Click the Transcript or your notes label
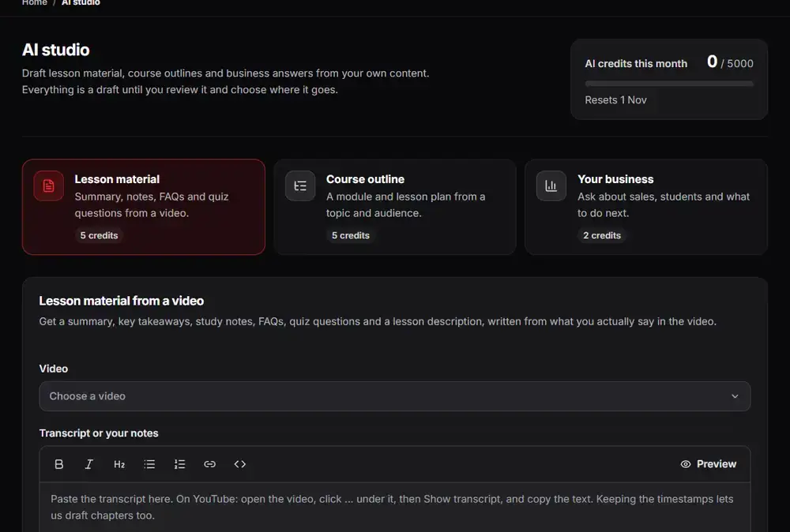The height and width of the screenshot is (532, 790). (99, 433)
